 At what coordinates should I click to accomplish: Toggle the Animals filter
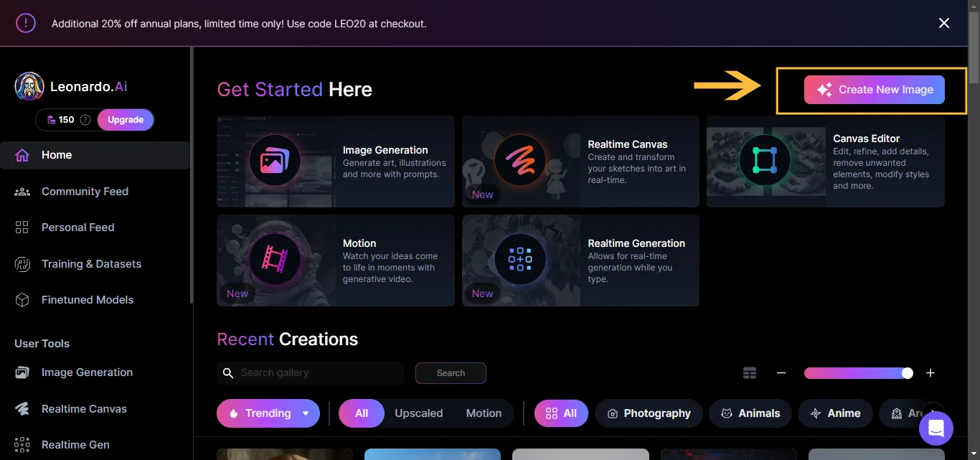coord(750,413)
